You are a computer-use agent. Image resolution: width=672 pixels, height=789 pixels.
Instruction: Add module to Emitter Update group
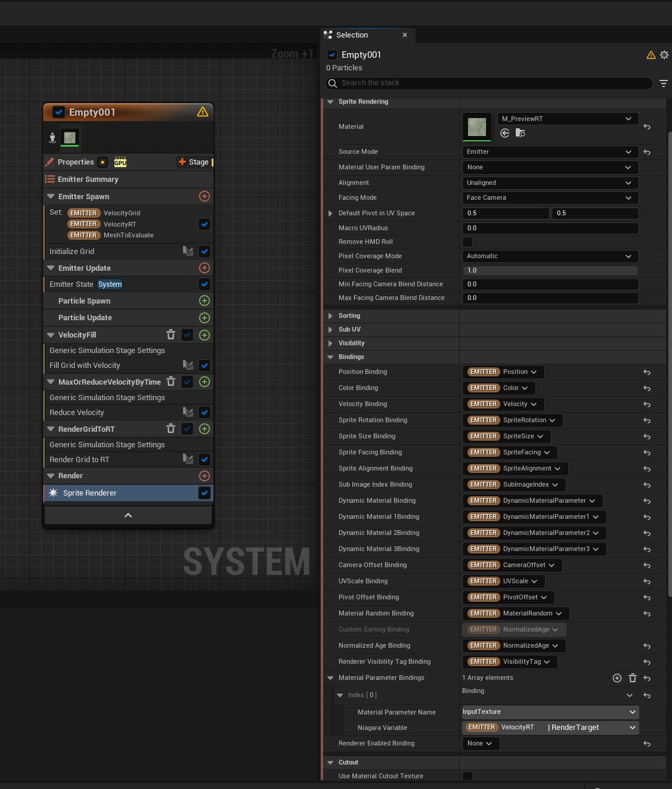point(205,268)
